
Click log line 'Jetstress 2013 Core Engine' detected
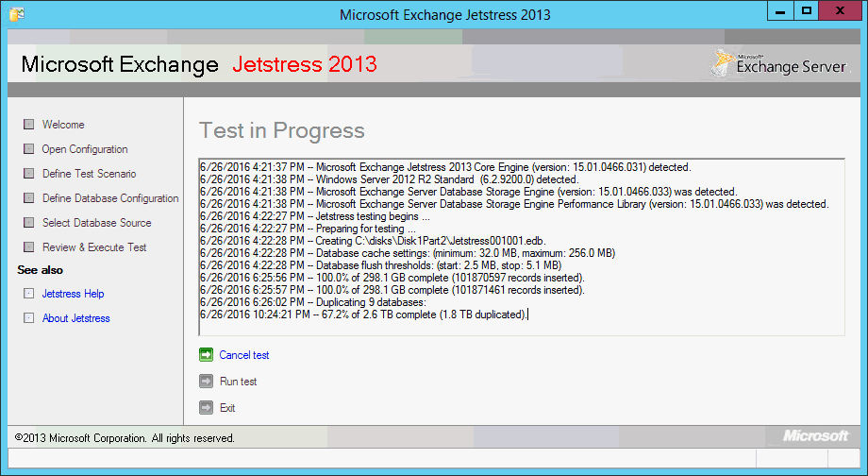[x=445, y=167]
